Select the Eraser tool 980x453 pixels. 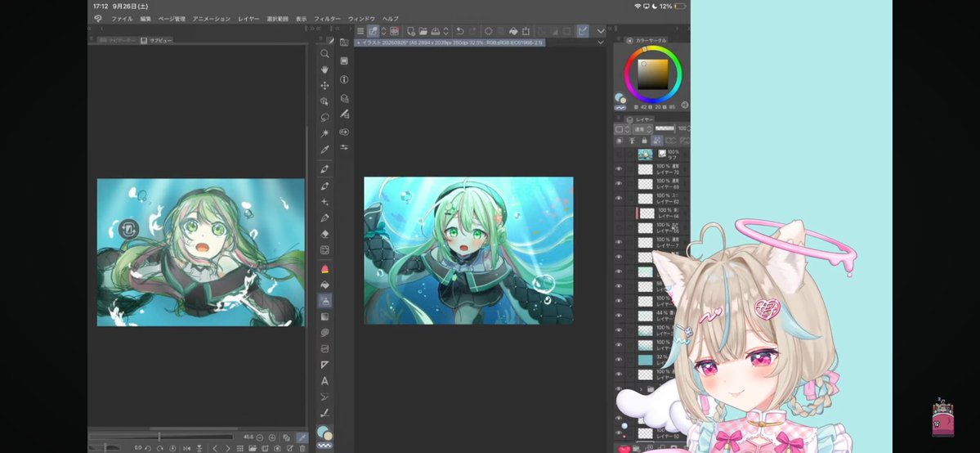(325, 234)
